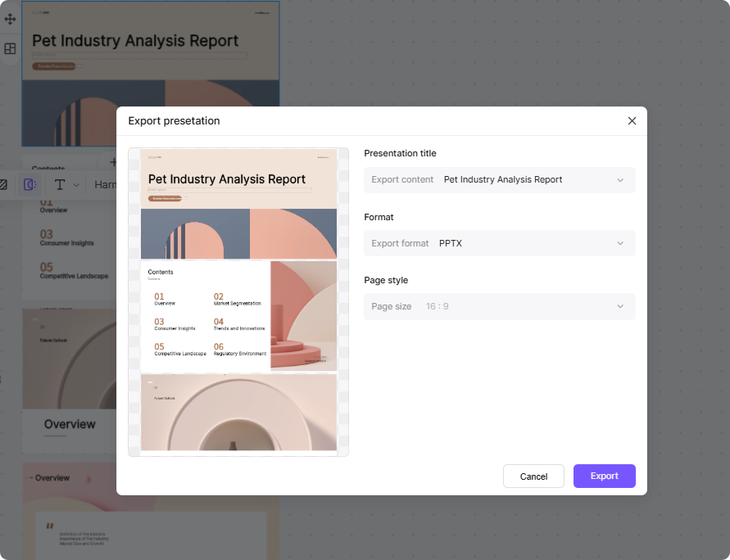Expand the text tool dropdown arrow

[76, 185]
